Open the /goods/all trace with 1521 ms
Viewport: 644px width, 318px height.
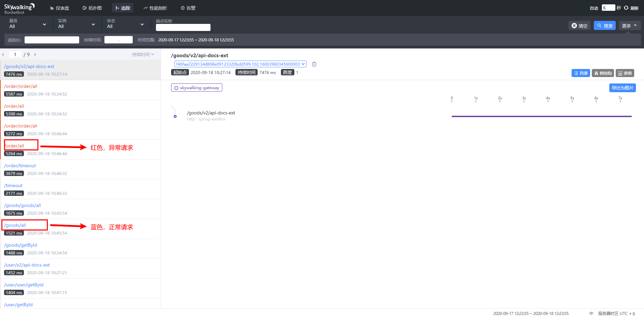(80, 229)
